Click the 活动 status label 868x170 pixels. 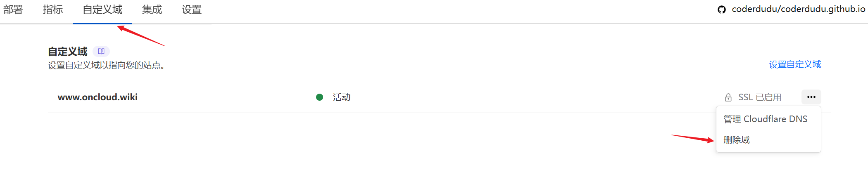pos(342,97)
